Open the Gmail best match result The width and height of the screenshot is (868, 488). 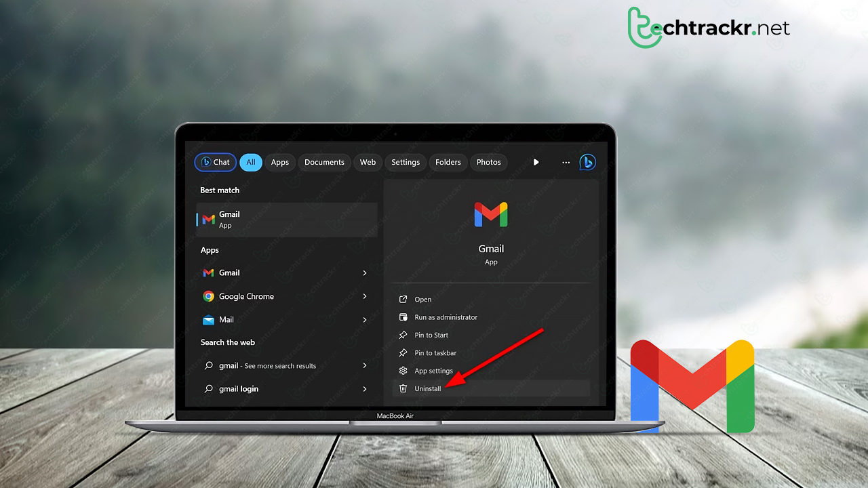[287, 220]
